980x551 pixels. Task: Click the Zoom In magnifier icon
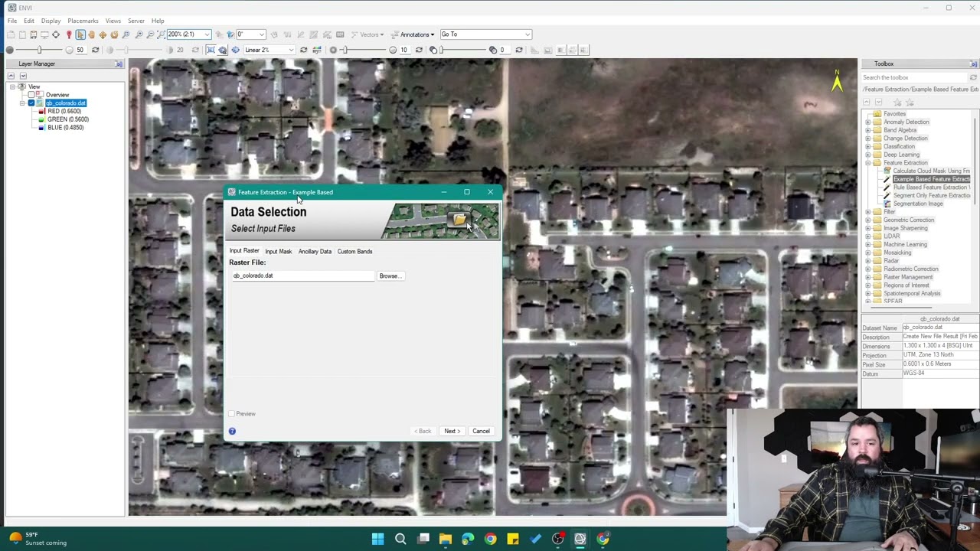click(139, 34)
